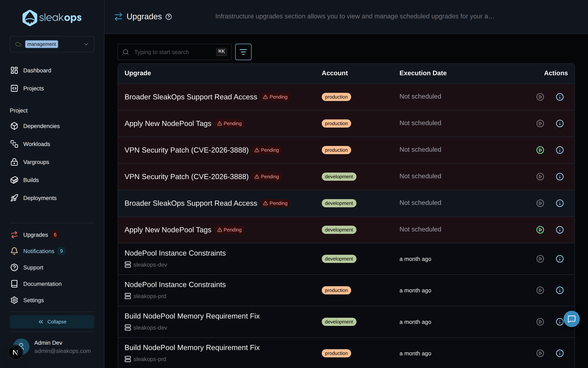This screenshot has height=368, width=588.
Task: Show info for production Broader SleakOps Support Read Access
Action: click(560, 97)
